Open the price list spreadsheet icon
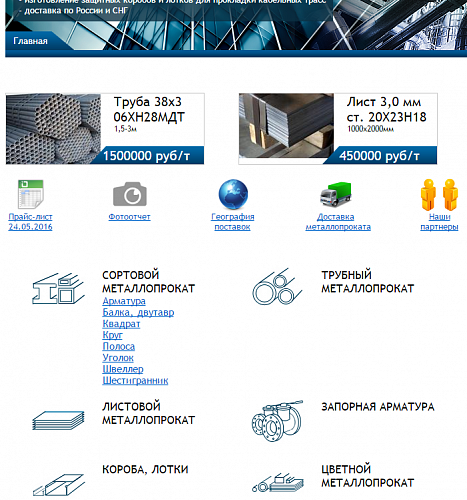Image resolution: width=467 pixels, height=500 pixels. click(30, 194)
